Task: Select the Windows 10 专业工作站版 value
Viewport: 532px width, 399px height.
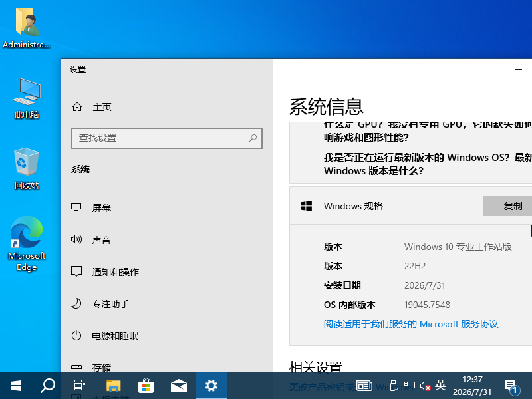Action: [458, 247]
